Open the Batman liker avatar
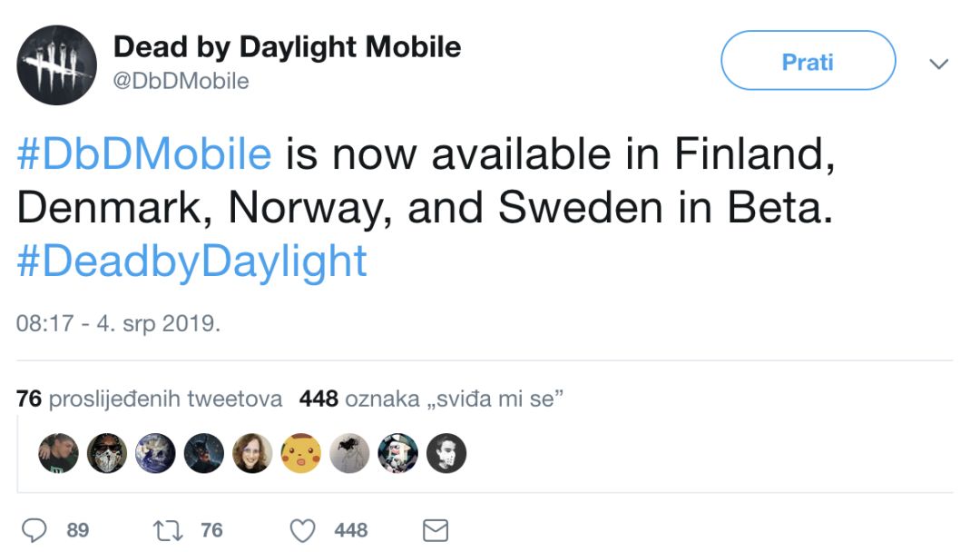The height and width of the screenshot is (552, 980). coord(203,452)
